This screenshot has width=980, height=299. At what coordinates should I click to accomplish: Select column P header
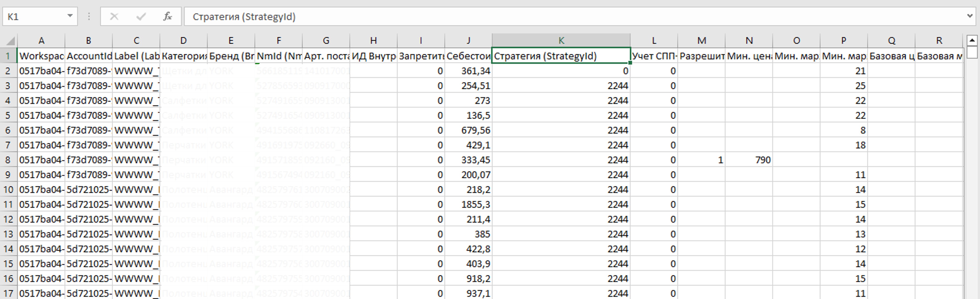843,40
